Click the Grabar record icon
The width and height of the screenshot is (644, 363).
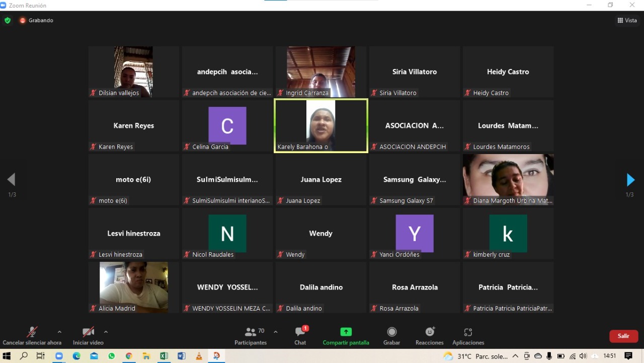[x=391, y=332]
